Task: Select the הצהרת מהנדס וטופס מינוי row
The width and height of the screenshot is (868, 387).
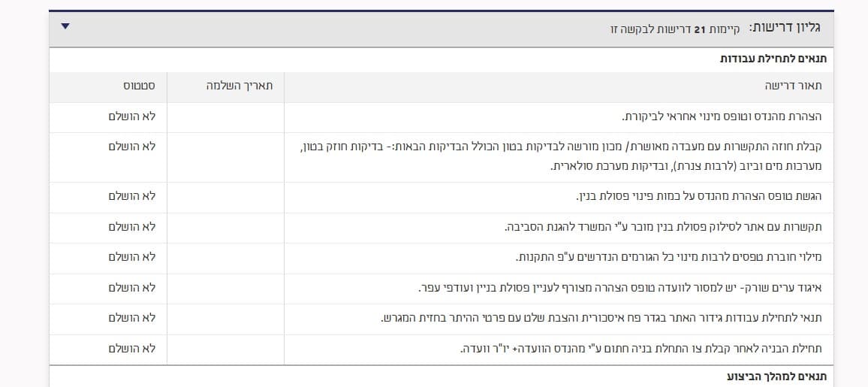Action: pos(442,117)
